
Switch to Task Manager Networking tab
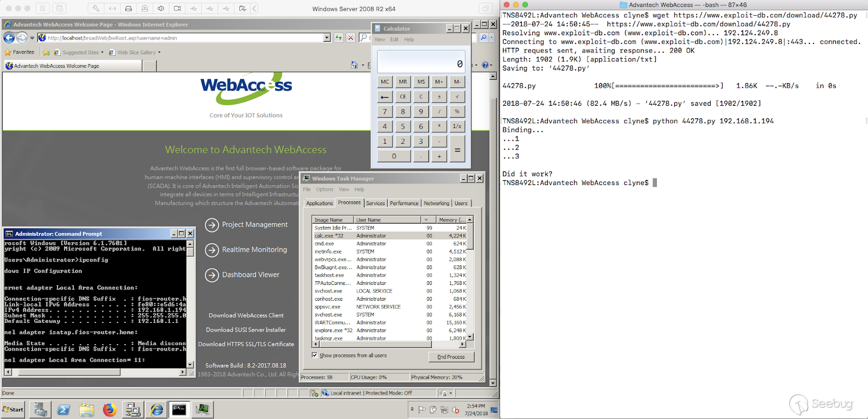[x=437, y=204]
